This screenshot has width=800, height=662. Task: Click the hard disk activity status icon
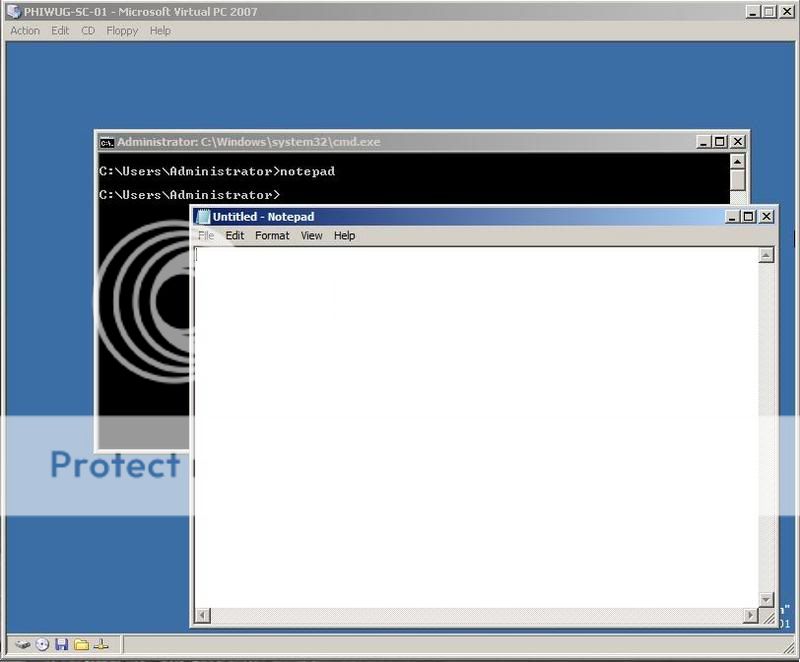22,646
